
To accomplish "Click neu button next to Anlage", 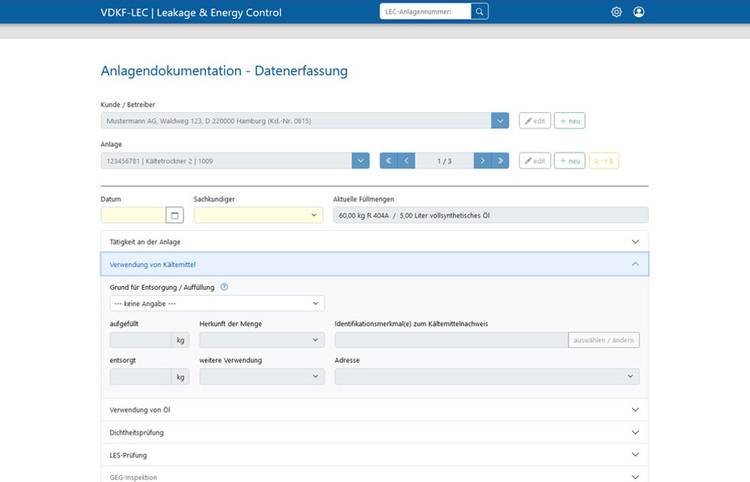I will (569, 160).
